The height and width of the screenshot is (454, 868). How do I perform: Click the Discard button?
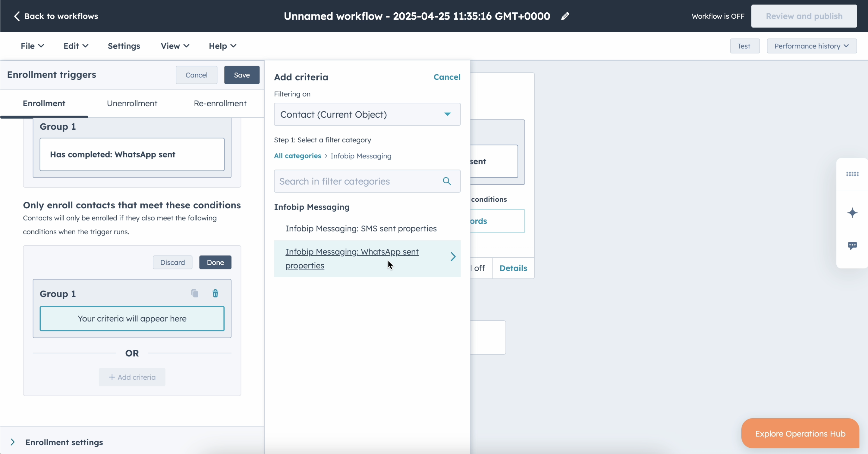tap(172, 263)
